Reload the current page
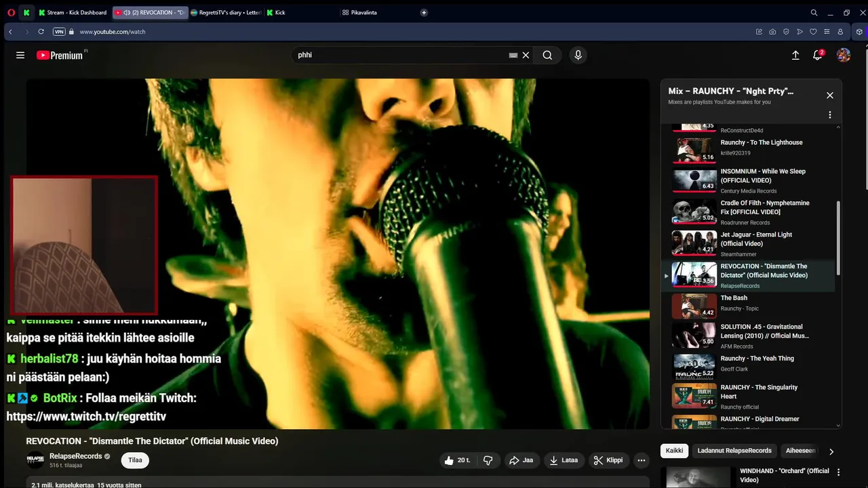868x488 pixels. 41,32
